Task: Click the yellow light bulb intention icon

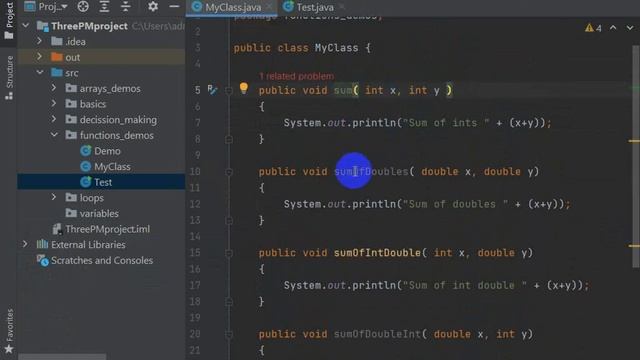Action: coord(244,88)
